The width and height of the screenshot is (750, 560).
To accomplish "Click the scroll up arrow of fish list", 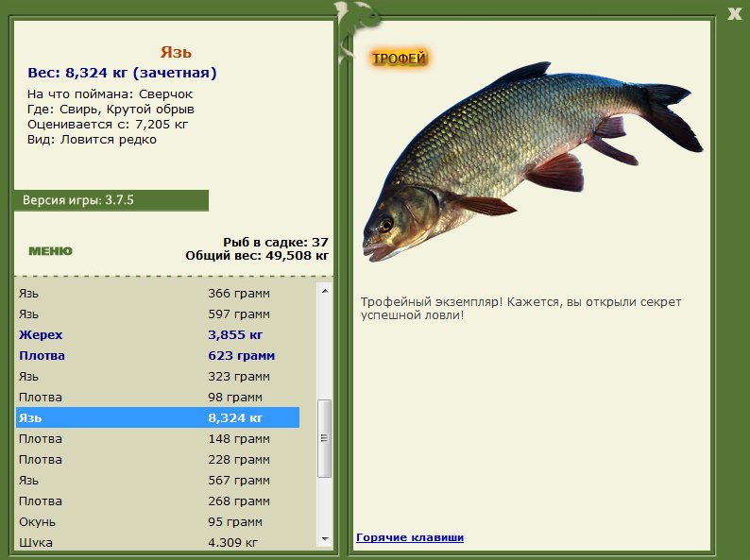I will (x=325, y=291).
